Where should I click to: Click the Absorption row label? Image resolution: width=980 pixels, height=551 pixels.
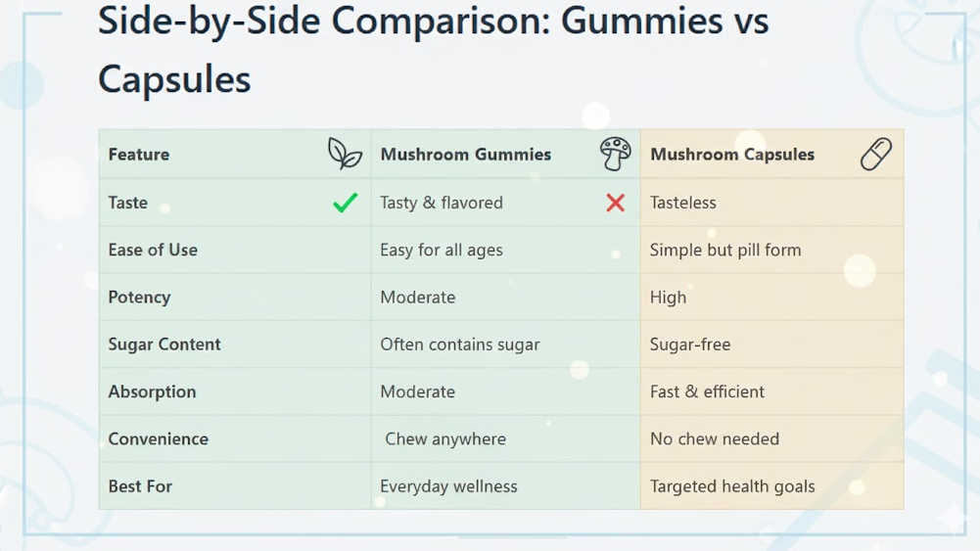click(152, 391)
